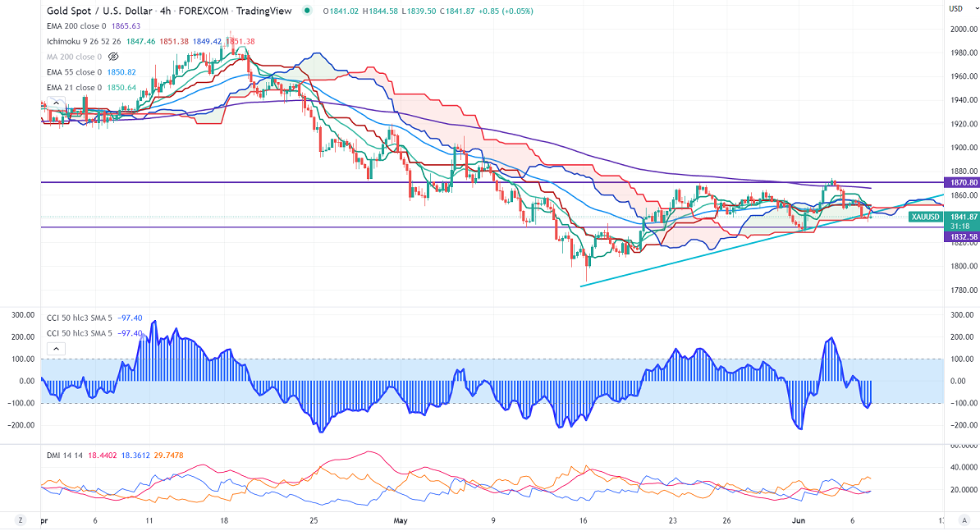Viewport: 980px width, 531px height.
Task: Click the May date on time axis
Action: click(401, 520)
